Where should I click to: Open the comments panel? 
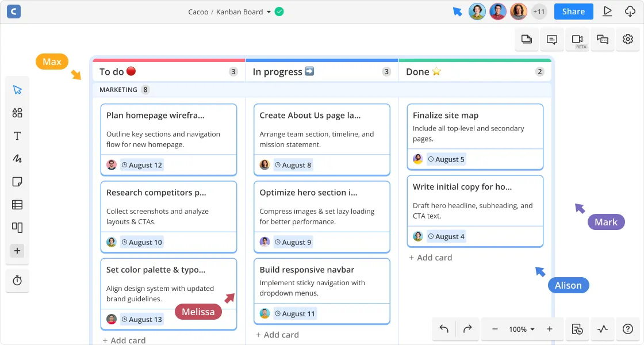click(x=551, y=39)
